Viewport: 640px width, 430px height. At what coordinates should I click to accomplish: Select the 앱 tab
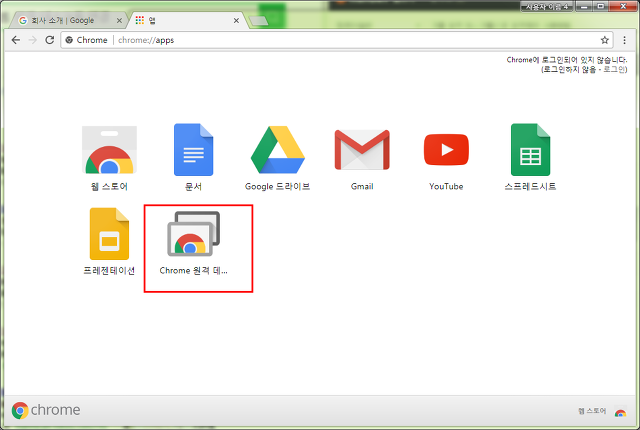click(188, 20)
